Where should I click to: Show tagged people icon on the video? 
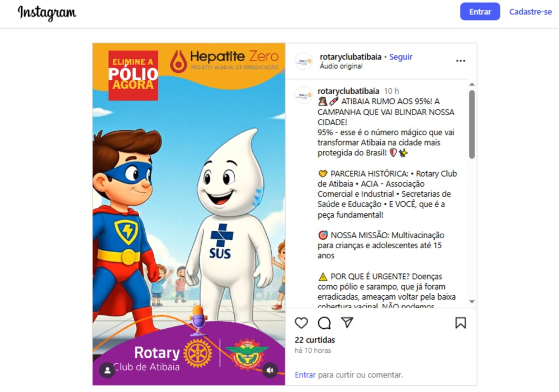(x=107, y=370)
